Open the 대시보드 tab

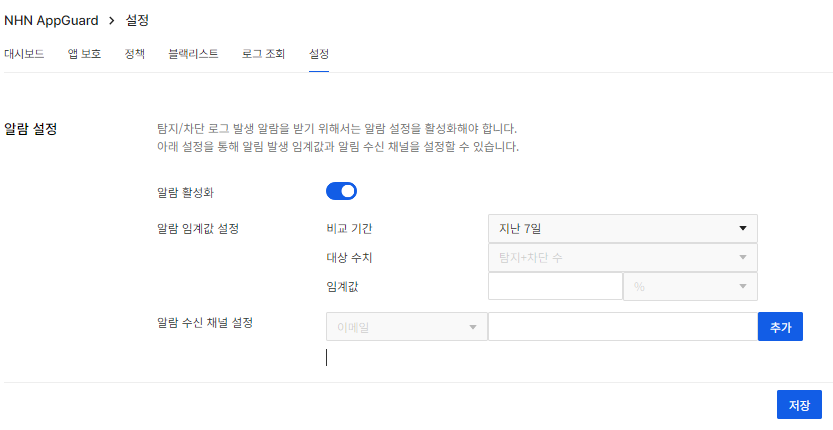click(x=24, y=54)
